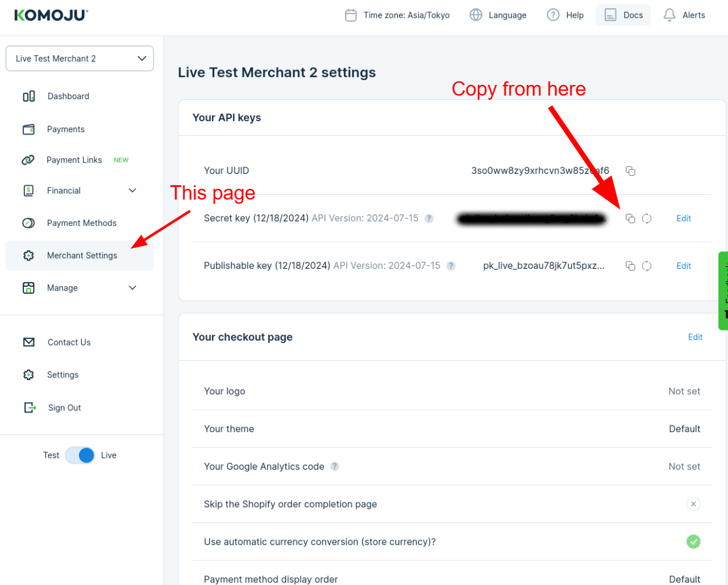Click Dashboard sidebar icon
728x585 pixels.
tap(29, 96)
